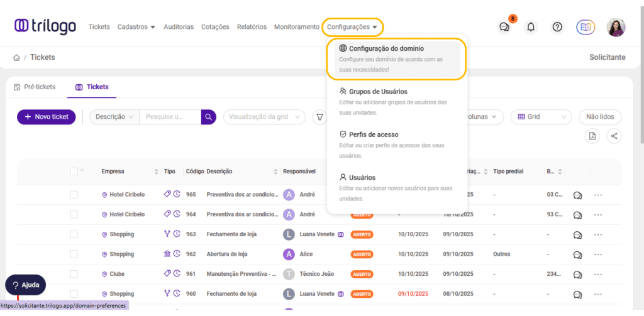Check the box for ticket 965 row

74,195
